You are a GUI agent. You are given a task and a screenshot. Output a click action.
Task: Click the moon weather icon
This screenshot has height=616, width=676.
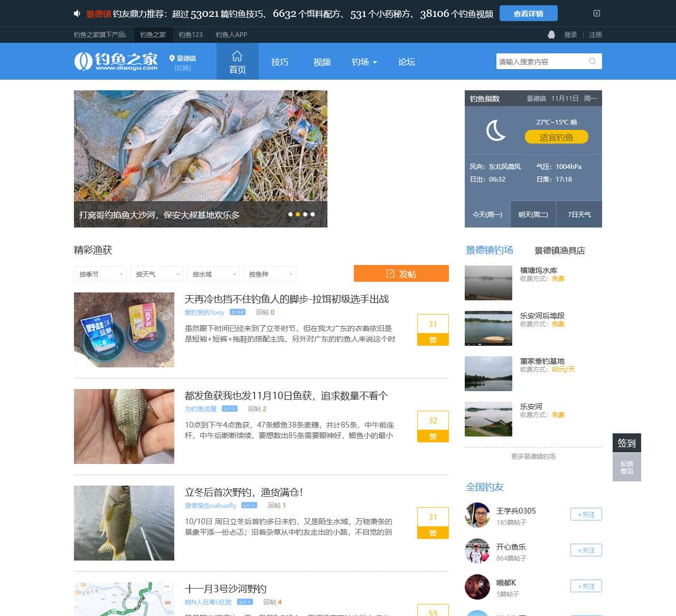coord(496,130)
